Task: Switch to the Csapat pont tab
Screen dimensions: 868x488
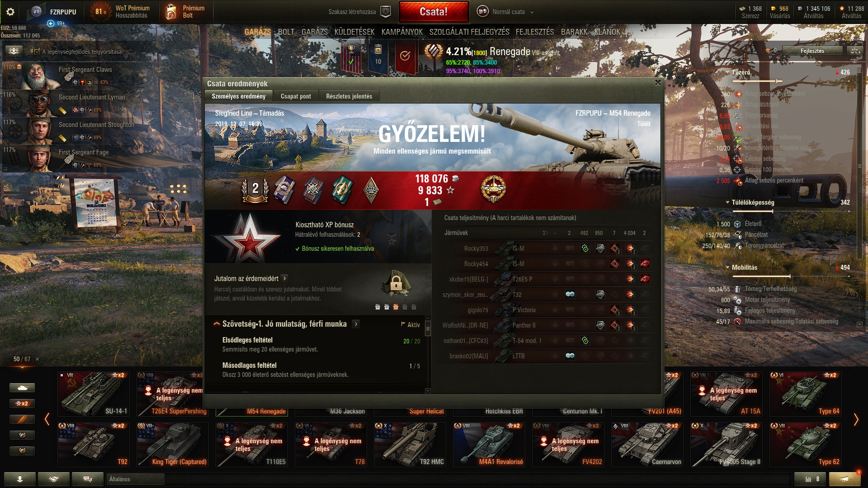Action: (x=296, y=96)
